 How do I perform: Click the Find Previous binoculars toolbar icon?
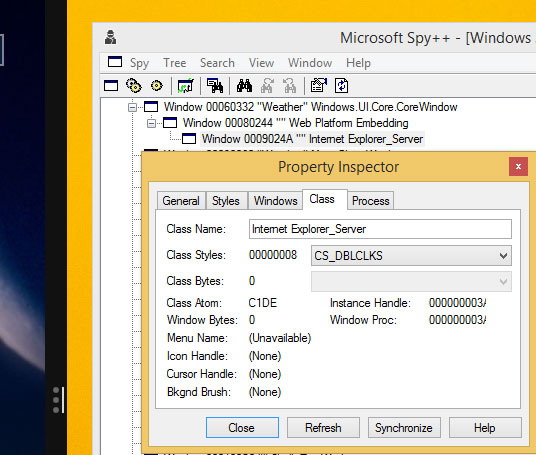(290, 85)
